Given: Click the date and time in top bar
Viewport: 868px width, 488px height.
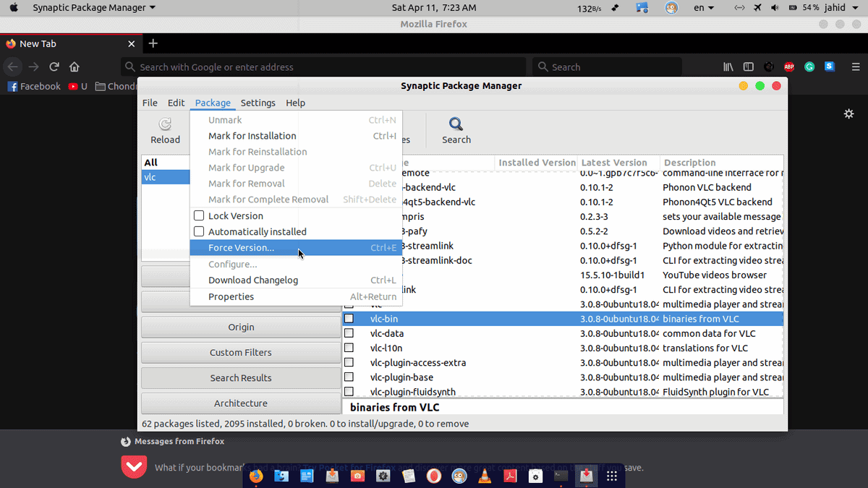Looking at the screenshot, I should coord(434,7).
